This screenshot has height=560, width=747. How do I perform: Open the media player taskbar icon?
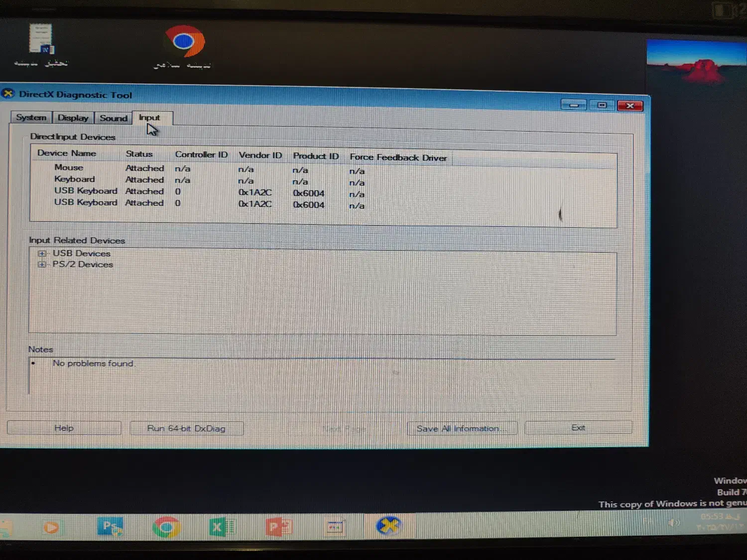51,527
